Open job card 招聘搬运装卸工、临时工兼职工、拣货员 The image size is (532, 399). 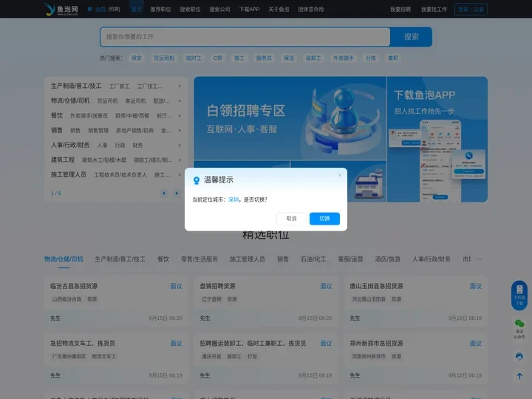[266, 358]
